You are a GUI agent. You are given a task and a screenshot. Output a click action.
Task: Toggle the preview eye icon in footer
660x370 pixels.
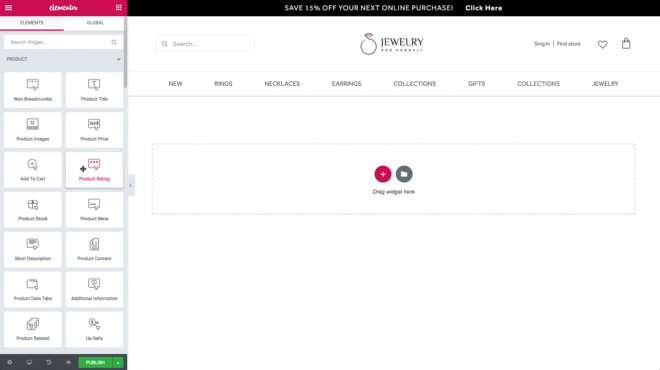(x=68, y=362)
